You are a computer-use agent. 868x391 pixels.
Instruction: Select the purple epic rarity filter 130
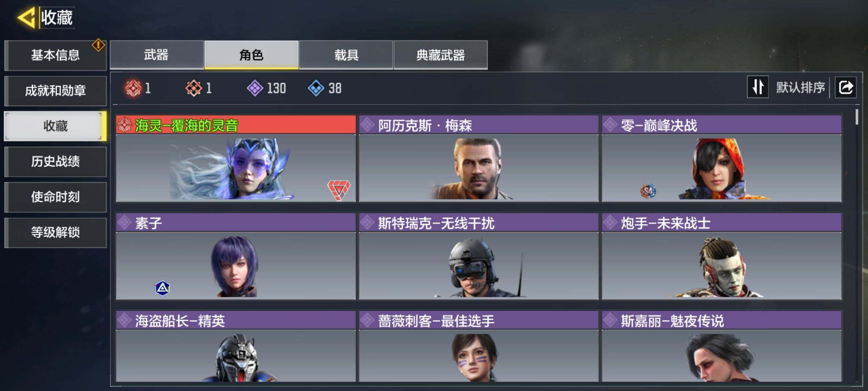(266, 88)
